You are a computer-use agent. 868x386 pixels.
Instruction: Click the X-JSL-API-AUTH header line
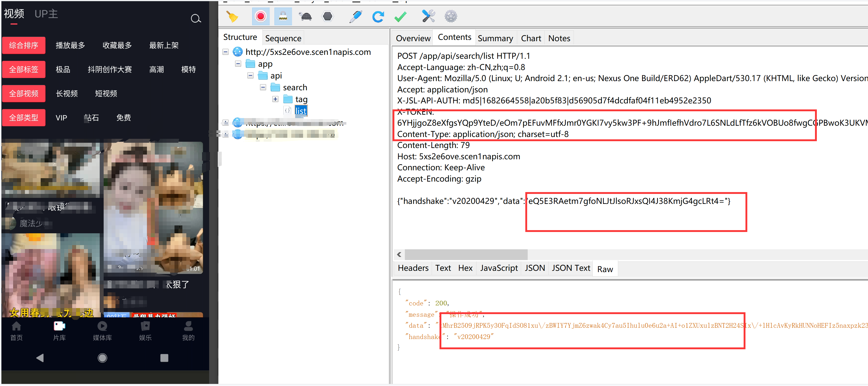[554, 101]
